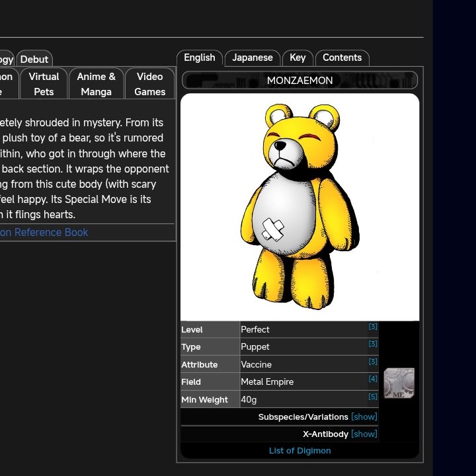Open reference [4] beside Metal Empire
This screenshot has height=476, width=476.
(373, 379)
